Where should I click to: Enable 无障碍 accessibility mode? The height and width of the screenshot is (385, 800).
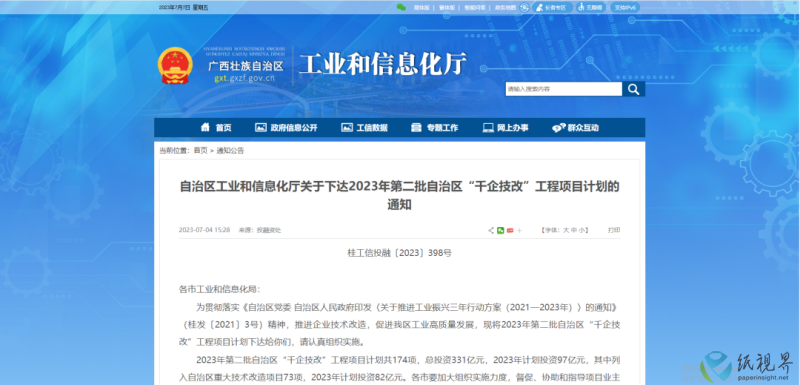590,7
